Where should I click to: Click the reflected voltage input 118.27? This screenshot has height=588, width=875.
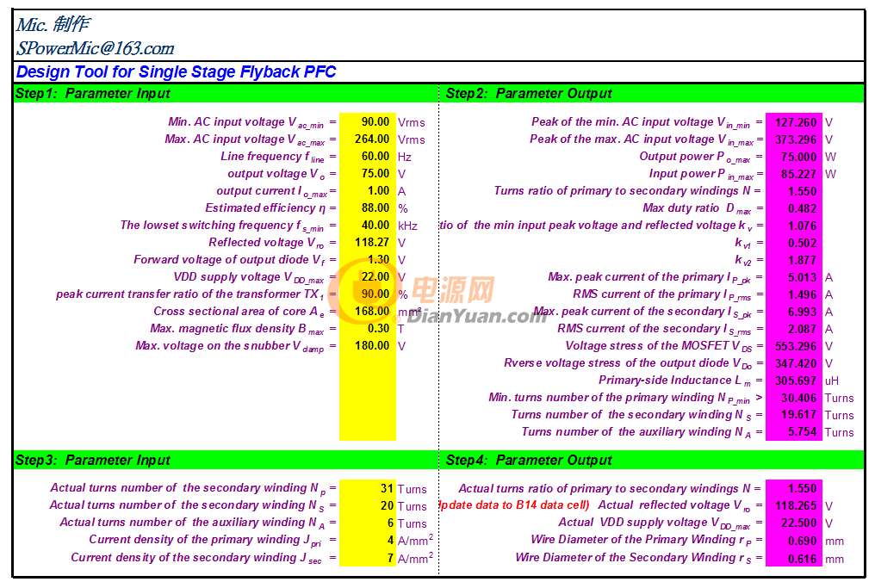(367, 243)
